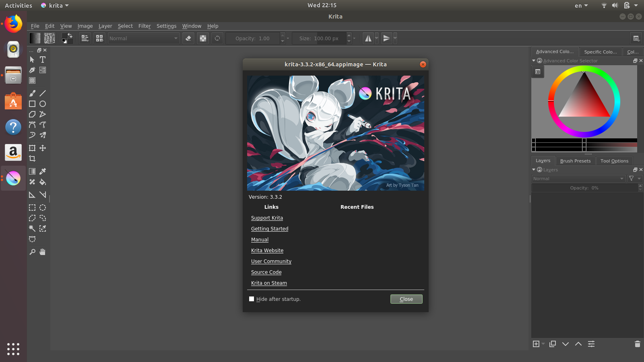Image resolution: width=644 pixels, height=362 pixels.
Task: Select the Rectangular Selection tool
Action: coord(32,208)
